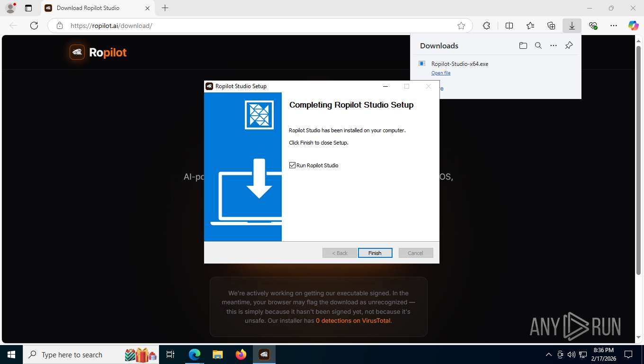
Task: Click Ropilot Studio Setup taskbar icon
Action: 264,355
